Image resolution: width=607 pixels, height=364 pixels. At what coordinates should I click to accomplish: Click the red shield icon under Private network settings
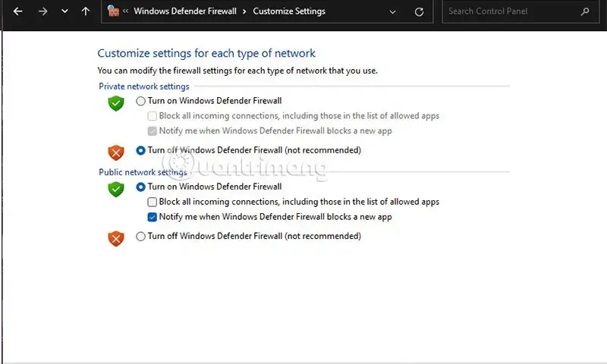coord(116,152)
